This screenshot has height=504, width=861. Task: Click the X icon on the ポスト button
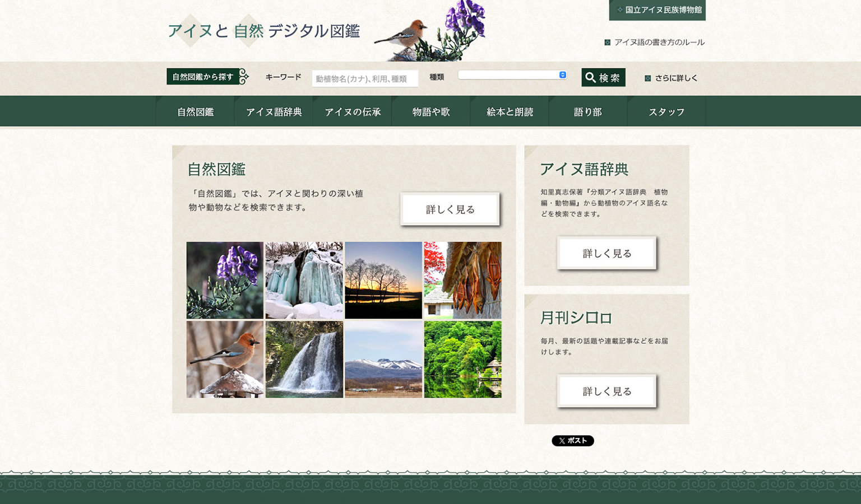point(561,441)
